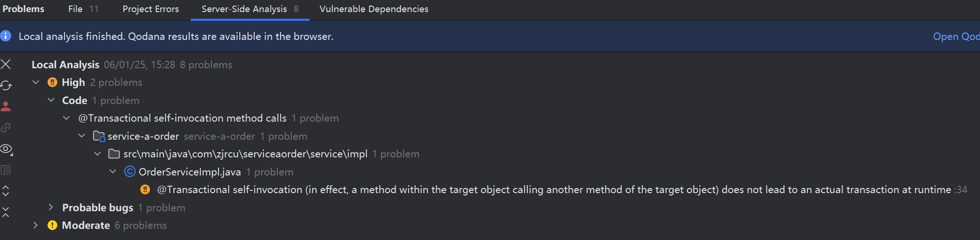Open the view options eye icon
Screen dimensions: 980x240
pyautogui.click(x=6, y=149)
